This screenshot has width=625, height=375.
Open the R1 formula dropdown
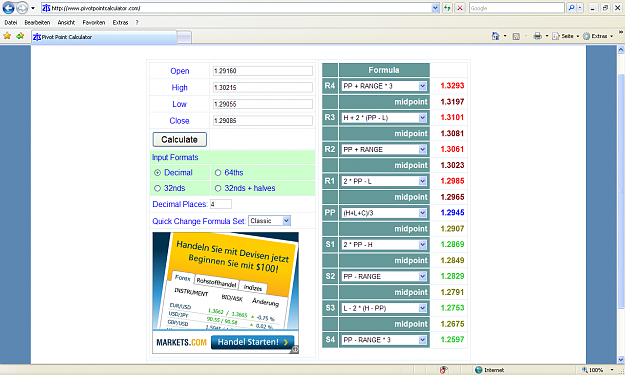(384, 181)
